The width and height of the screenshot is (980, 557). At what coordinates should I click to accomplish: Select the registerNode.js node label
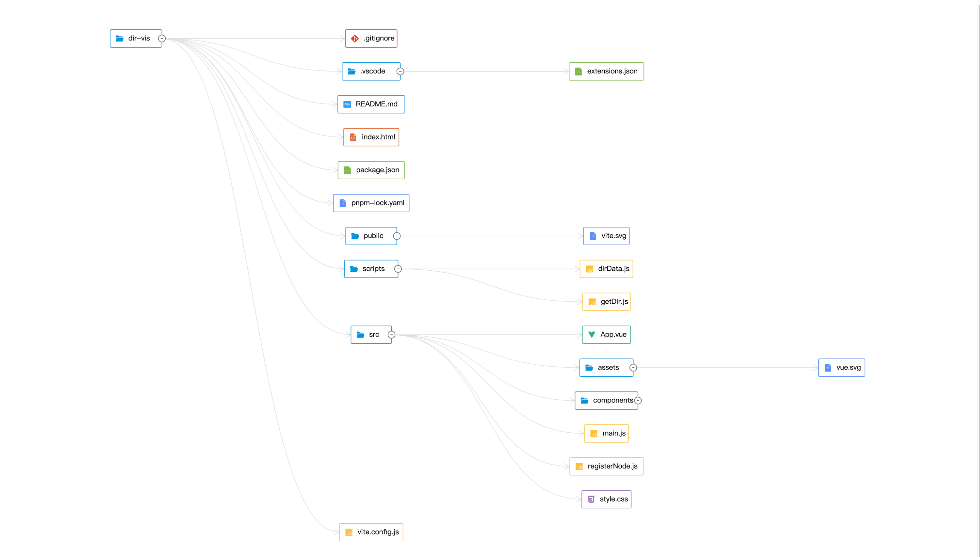[612, 466]
